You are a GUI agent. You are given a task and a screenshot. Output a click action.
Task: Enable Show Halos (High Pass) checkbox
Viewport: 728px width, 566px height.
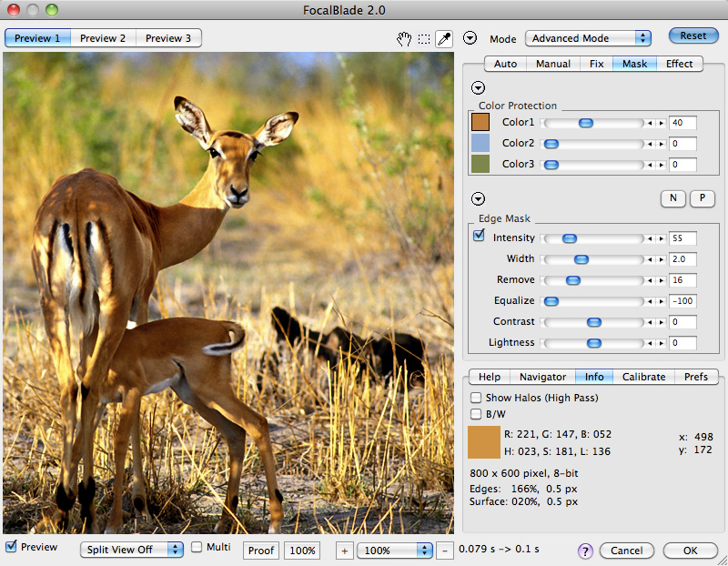pos(476,398)
